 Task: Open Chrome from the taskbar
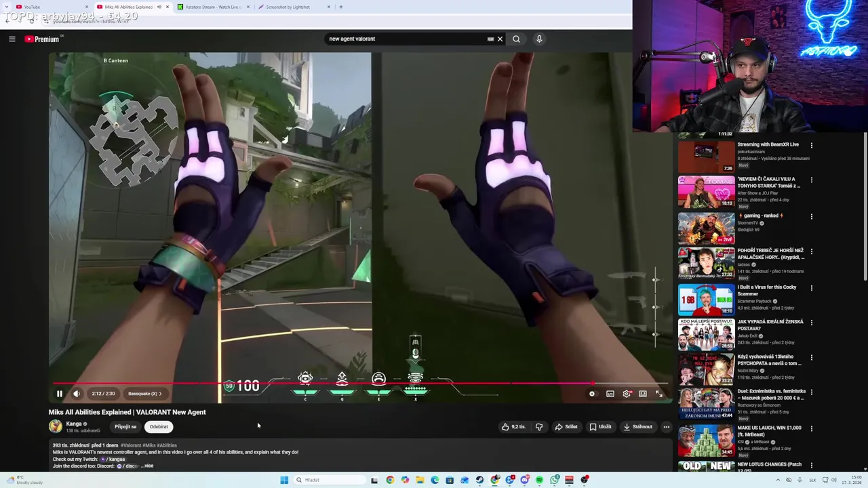click(x=390, y=480)
